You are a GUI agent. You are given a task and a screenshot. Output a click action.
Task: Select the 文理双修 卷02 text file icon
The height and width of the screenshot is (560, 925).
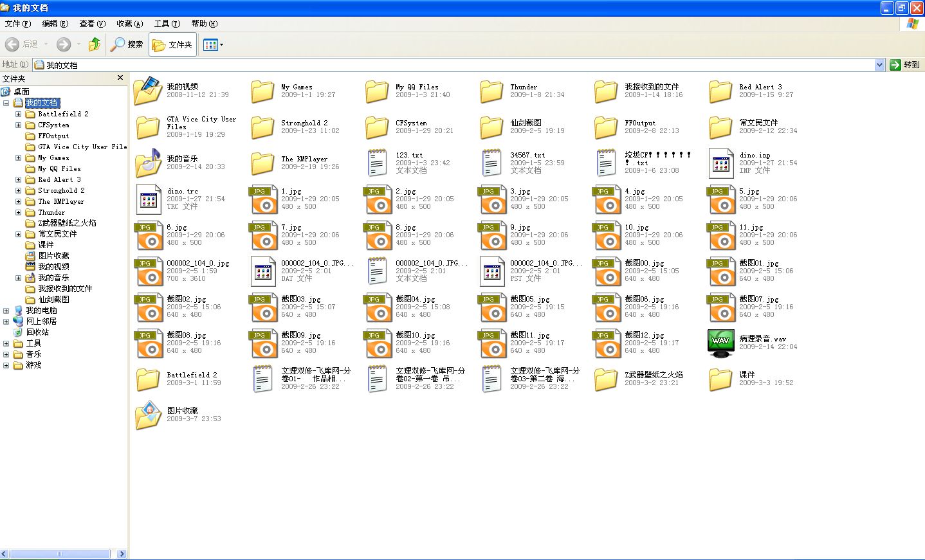point(377,379)
